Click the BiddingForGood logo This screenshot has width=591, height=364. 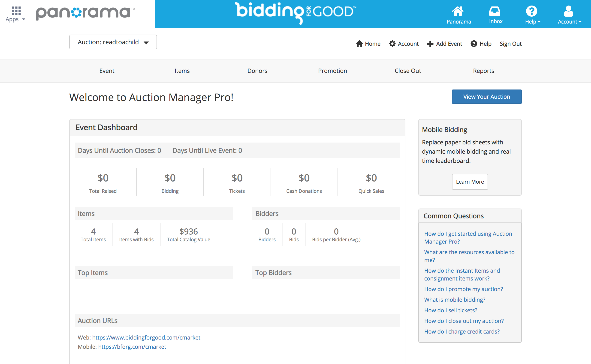[295, 13]
